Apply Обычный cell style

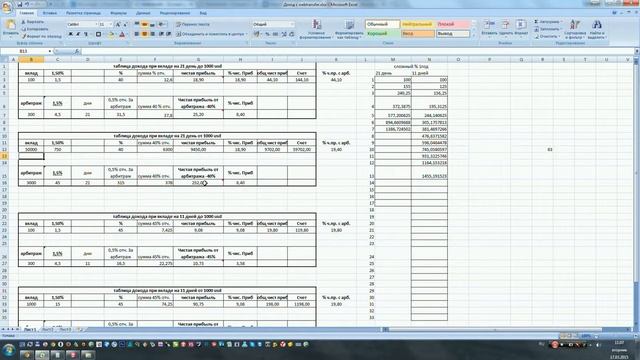382,24
